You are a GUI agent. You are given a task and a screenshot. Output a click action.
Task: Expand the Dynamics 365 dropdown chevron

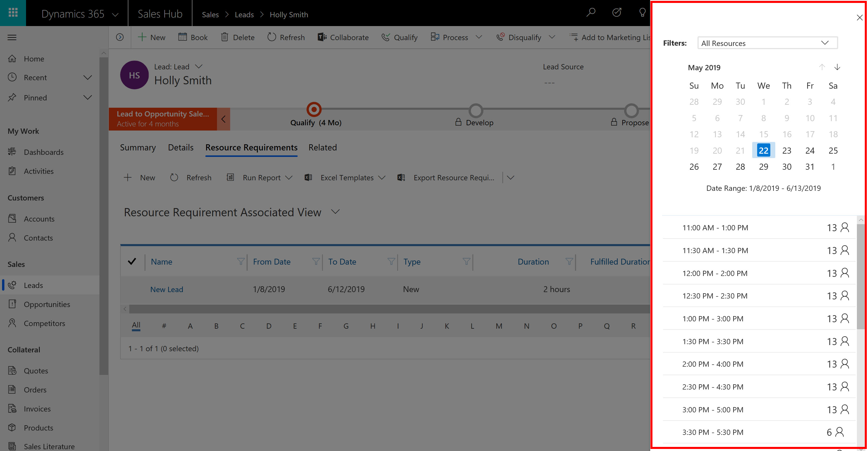click(115, 15)
